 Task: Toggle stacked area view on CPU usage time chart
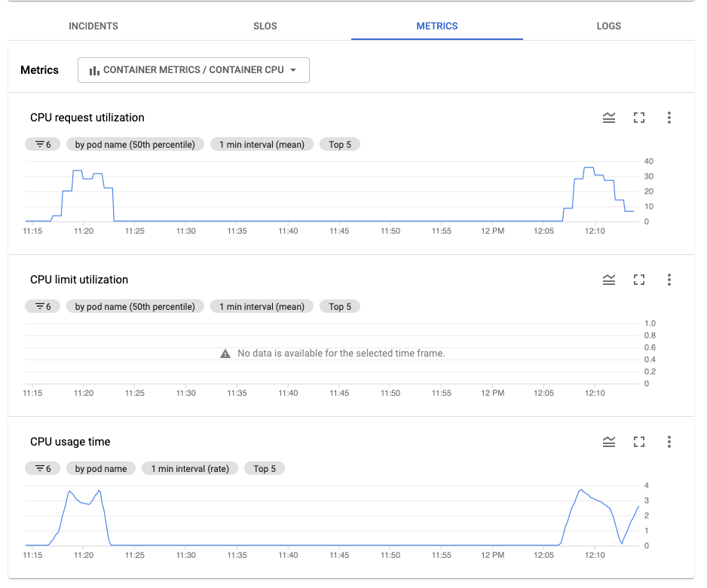(x=609, y=442)
